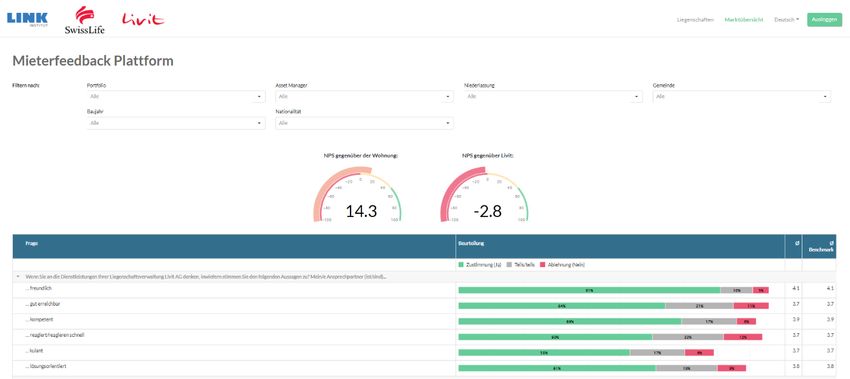The height and width of the screenshot is (379, 850).
Task: Toggle the Zustimmung (Ja) legend entry
Action: pos(480,265)
